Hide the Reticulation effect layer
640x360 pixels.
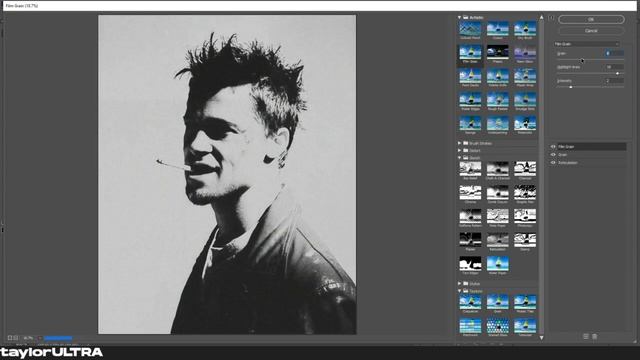(x=553, y=163)
